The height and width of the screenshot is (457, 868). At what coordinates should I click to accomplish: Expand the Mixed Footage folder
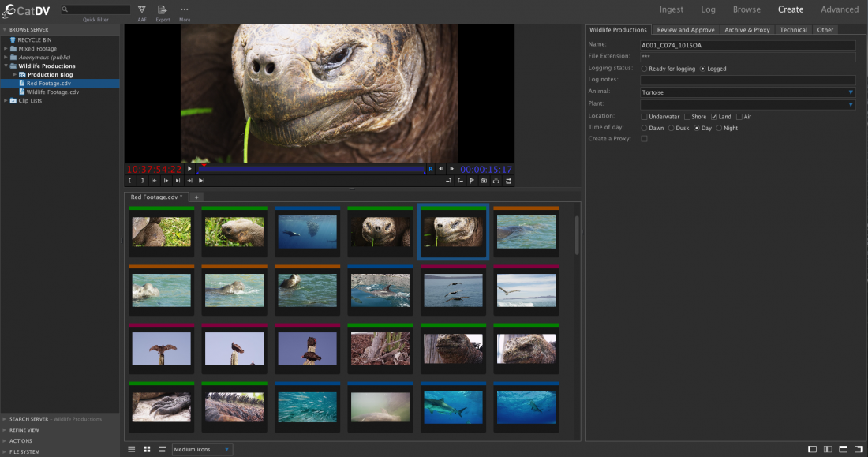click(x=6, y=49)
